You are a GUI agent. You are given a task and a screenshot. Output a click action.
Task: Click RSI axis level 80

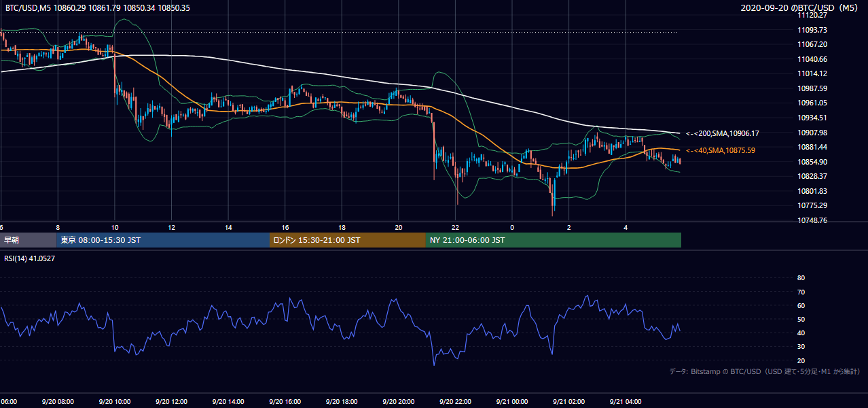pyautogui.click(x=801, y=278)
